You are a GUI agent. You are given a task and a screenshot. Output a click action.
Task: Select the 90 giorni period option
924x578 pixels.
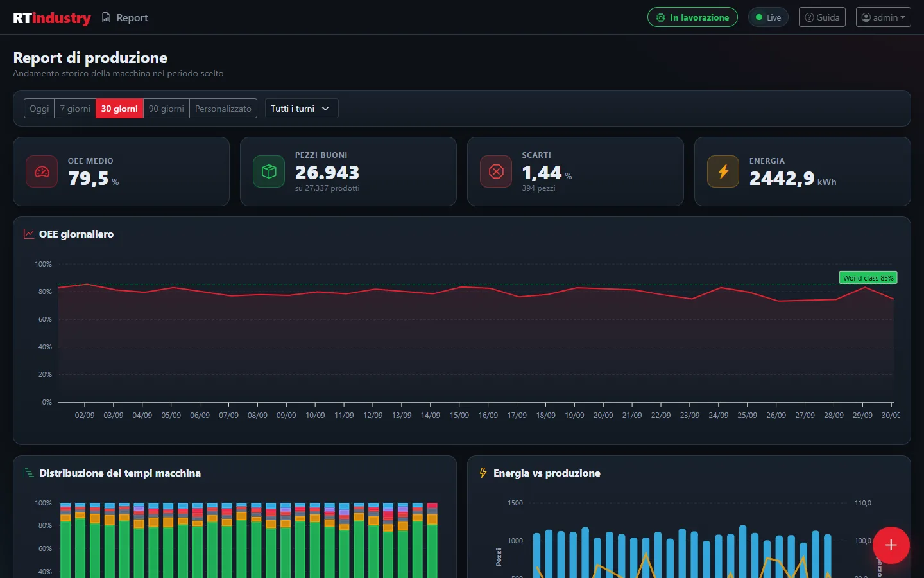(166, 109)
